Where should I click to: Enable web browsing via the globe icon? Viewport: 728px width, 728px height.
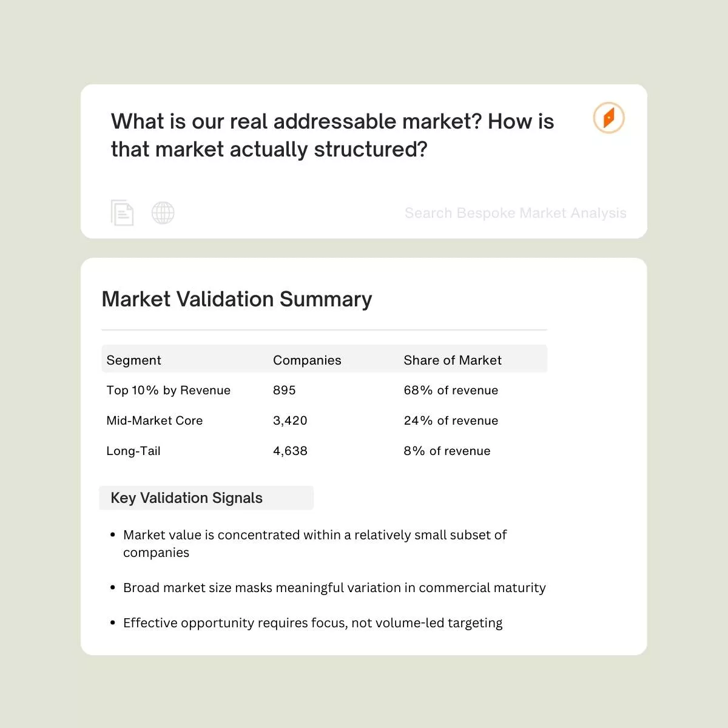pyautogui.click(x=163, y=212)
